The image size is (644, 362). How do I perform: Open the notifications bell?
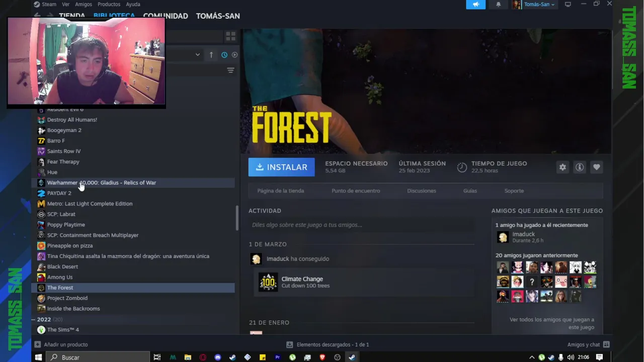click(499, 5)
